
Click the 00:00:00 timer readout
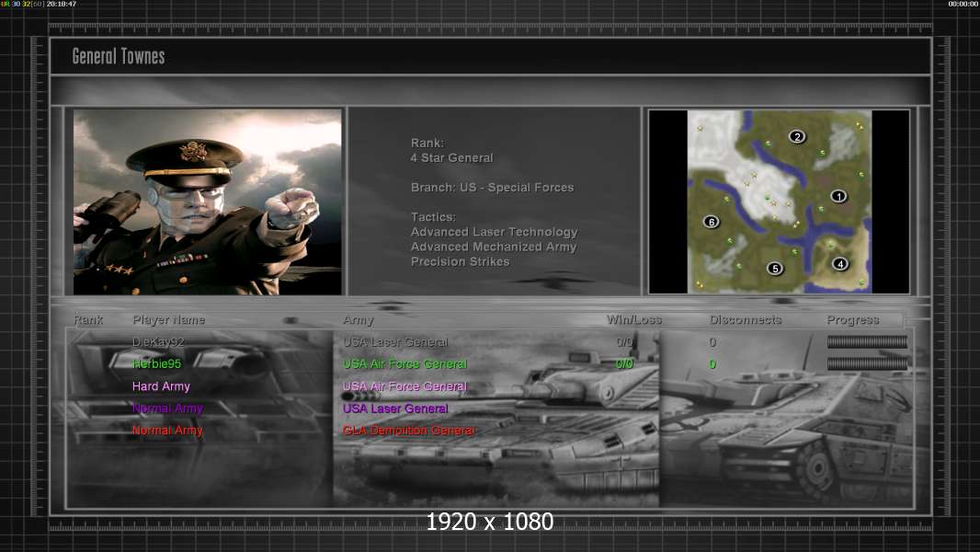pyautogui.click(x=963, y=4)
